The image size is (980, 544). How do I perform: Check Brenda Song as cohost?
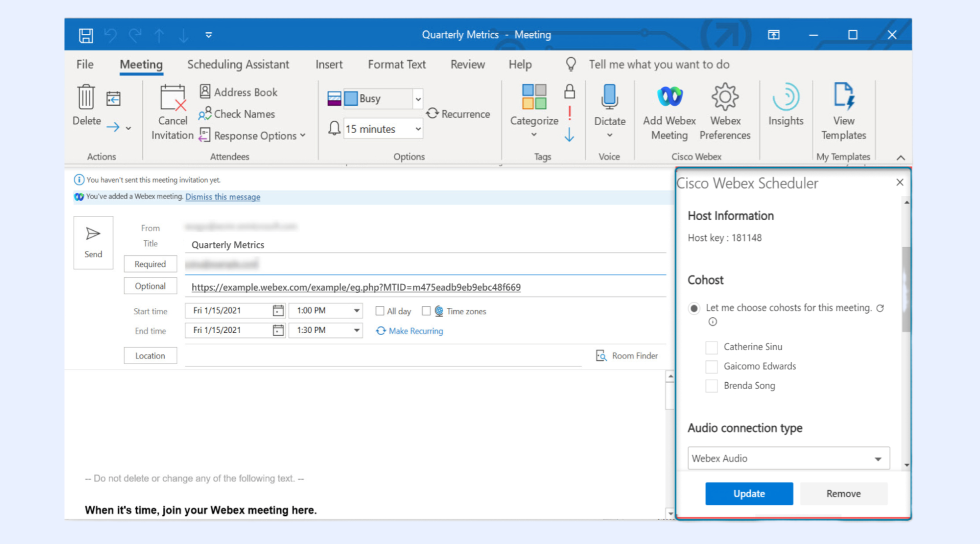point(711,386)
